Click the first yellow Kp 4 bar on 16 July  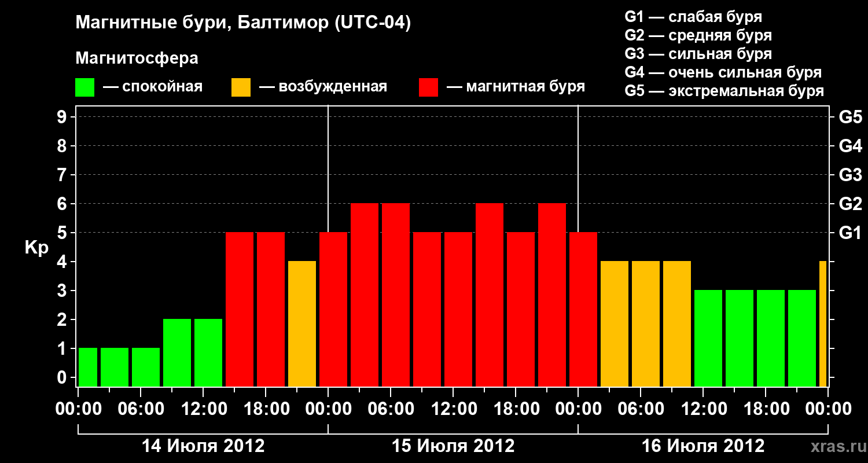point(615,324)
